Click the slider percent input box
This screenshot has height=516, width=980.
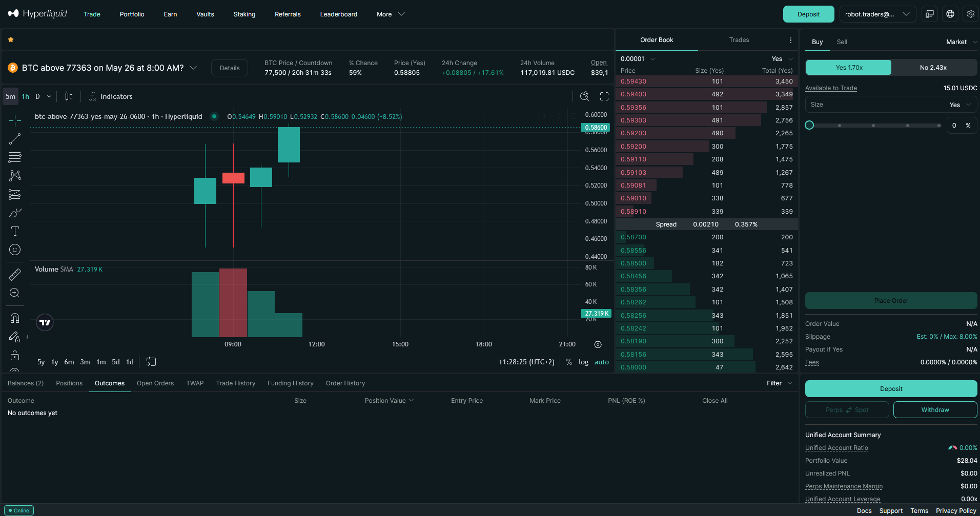click(961, 125)
